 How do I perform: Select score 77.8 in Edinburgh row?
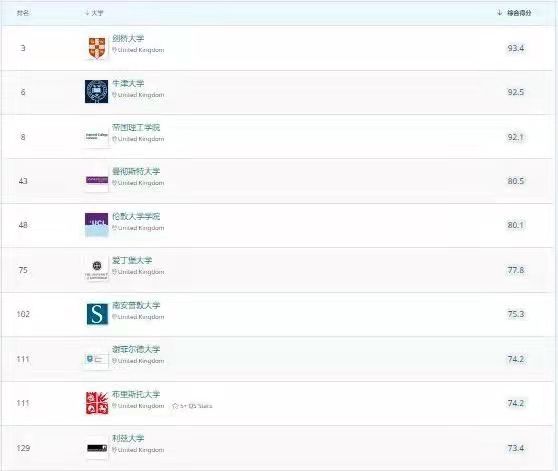coord(516,270)
